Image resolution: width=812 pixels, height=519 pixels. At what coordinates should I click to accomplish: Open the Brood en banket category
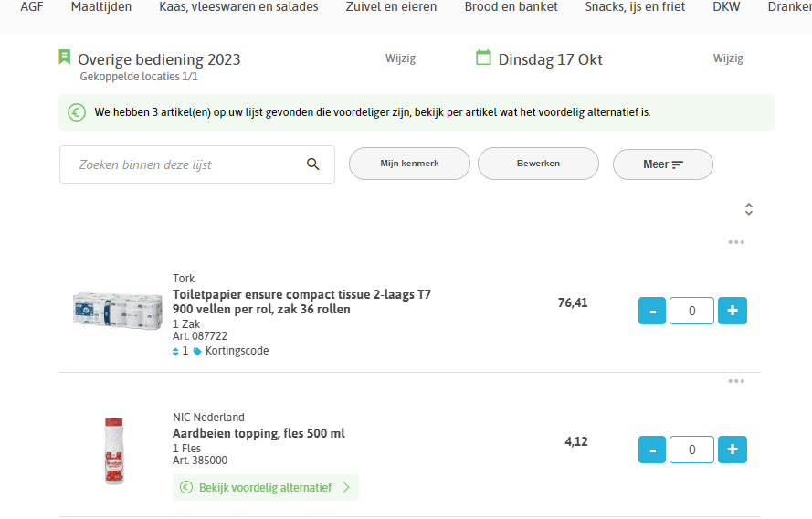pos(511,7)
